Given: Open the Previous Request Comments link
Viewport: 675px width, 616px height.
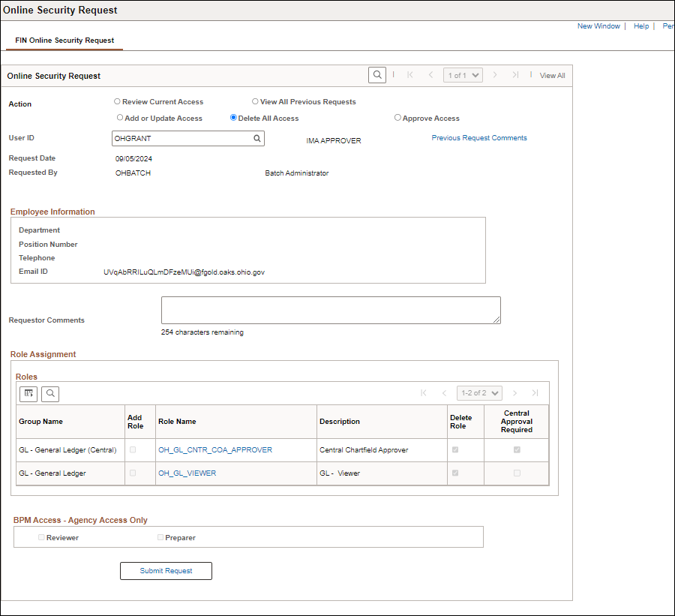Looking at the screenshot, I should tap(479, 138).
